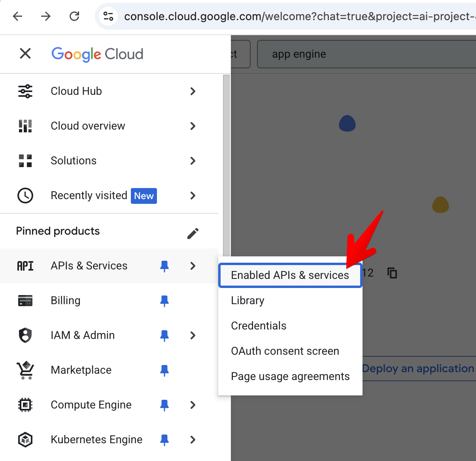Screen dimensions: 476x461
Task: Copy project number with copy icon
Action: (392, 273)
